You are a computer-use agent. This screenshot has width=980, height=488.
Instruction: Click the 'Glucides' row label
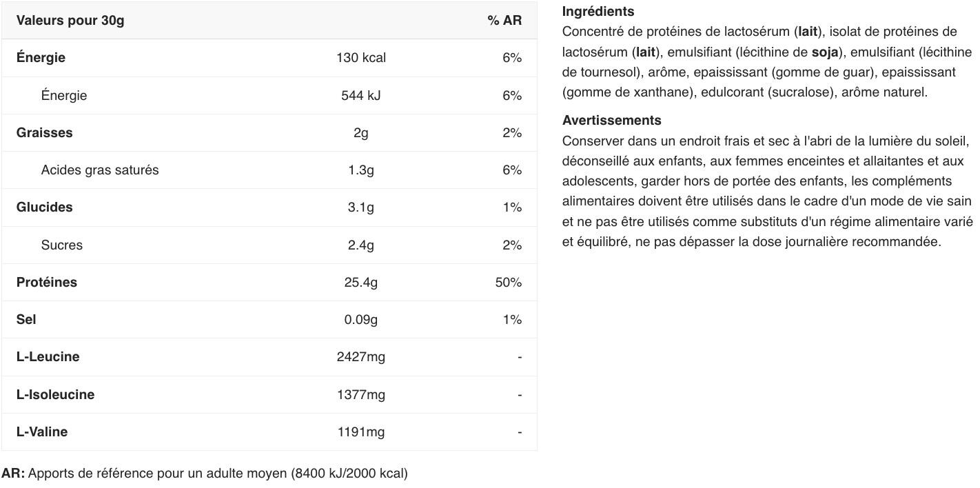point(44,207)
